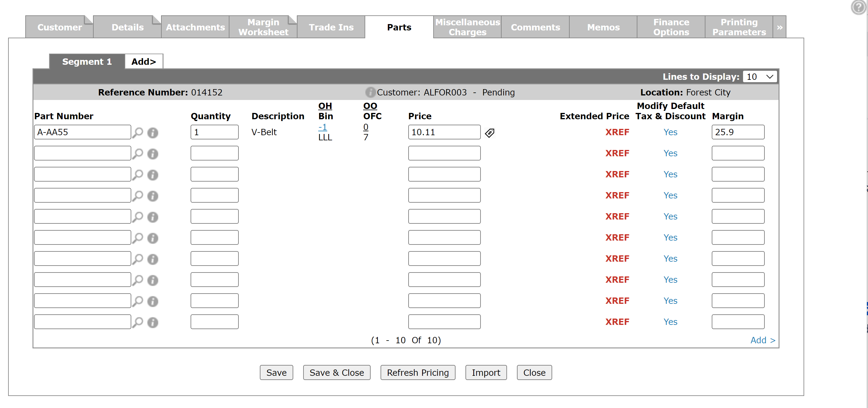Image resolution: width=868 pixels, height=408 pixels.
Task: Click the empty Margin field in last row
Action: click(738, 322)
